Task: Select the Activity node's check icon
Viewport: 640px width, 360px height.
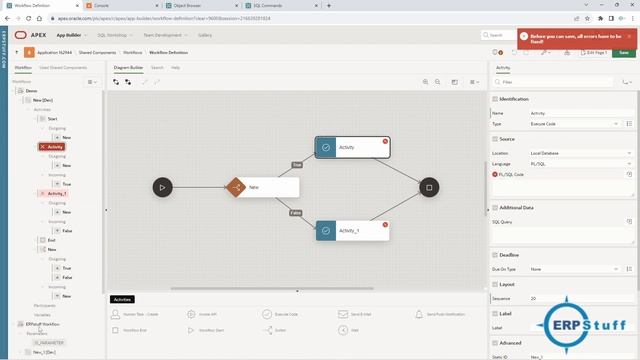Action: (326, 147)
